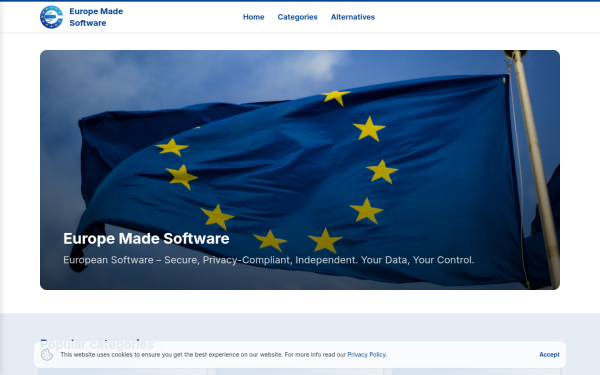Open the Alternatives menu item
This screenshot has height=375, width=600.
click(x=353, y=17)
